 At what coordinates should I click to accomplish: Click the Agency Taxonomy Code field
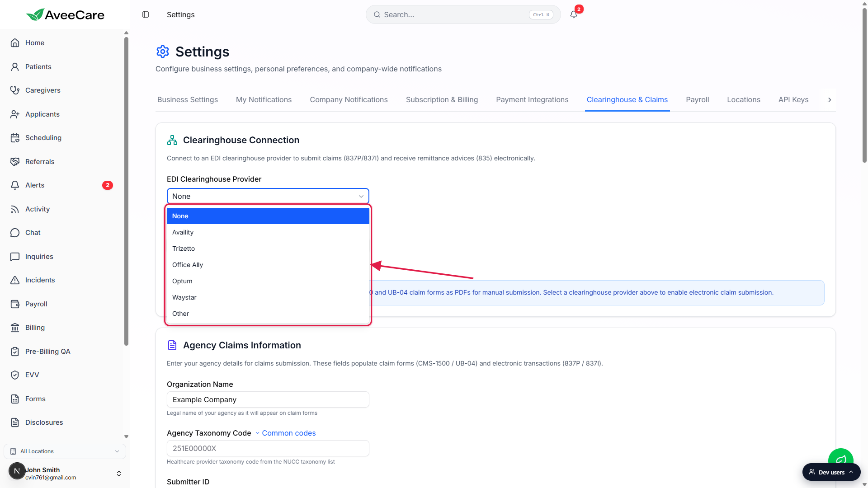coord(268,448)
